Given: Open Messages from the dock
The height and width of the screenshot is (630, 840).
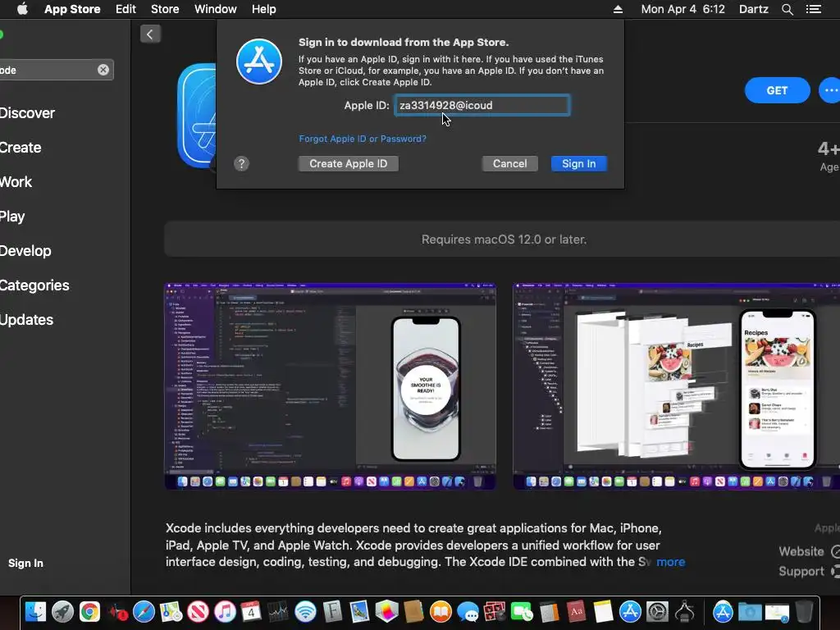Looking at the screenshot, I should 468,612.
